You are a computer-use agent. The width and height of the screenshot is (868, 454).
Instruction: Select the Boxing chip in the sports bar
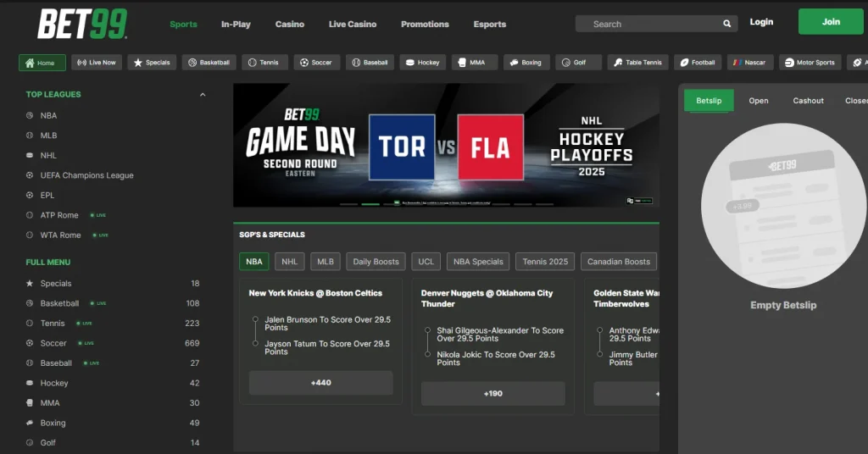(526, 63)
